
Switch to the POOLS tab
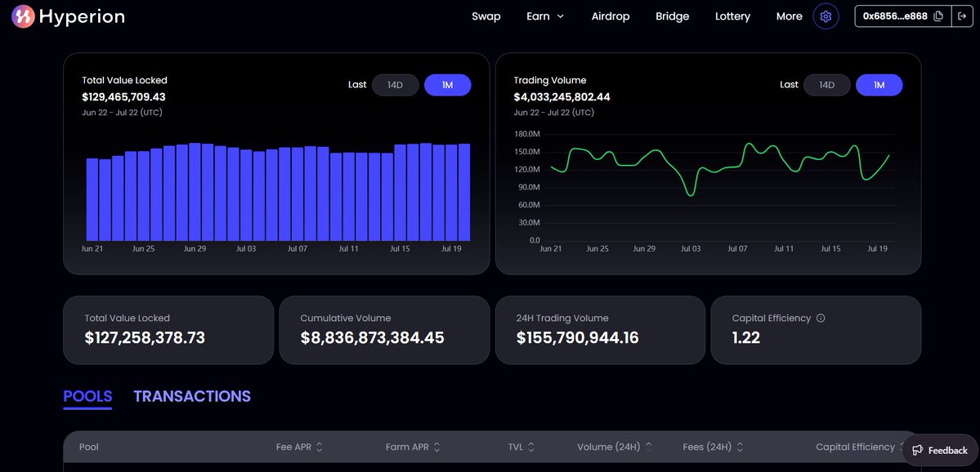click(x=87, y=396)
